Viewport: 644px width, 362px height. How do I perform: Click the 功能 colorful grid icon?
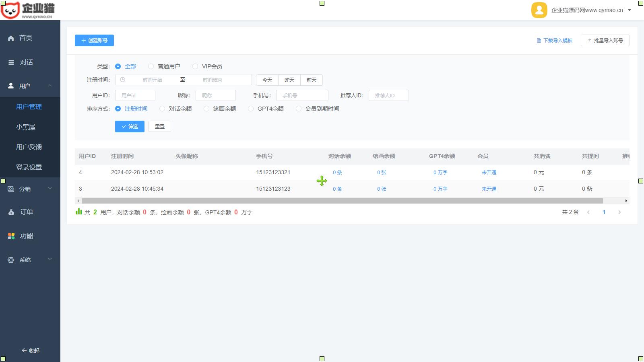click(x=11, y=236)
